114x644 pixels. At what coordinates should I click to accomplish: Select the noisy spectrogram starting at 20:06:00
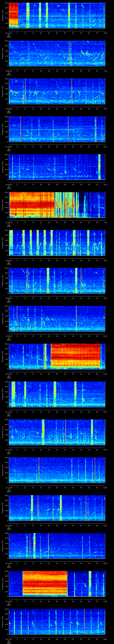(x=57, y=205)
